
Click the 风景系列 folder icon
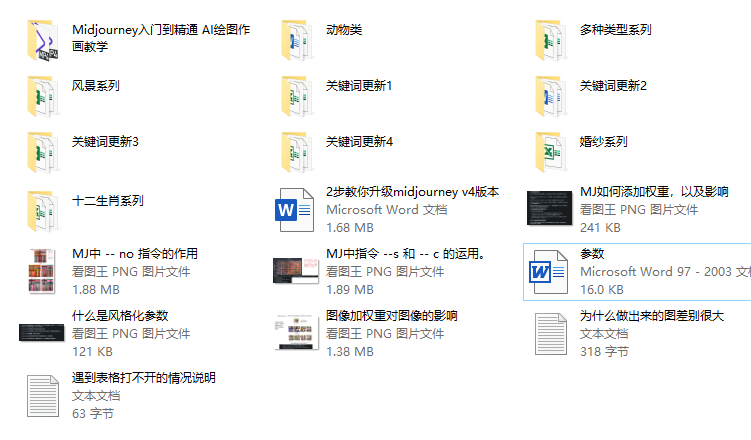pos(43,96)
